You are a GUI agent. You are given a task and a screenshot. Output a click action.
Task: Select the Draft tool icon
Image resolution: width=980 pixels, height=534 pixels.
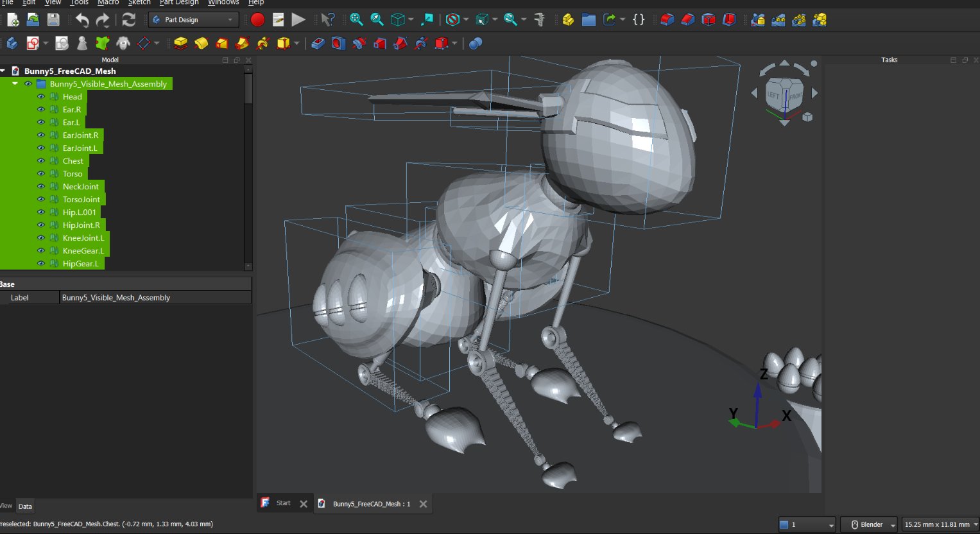click(x=709, y=20)
